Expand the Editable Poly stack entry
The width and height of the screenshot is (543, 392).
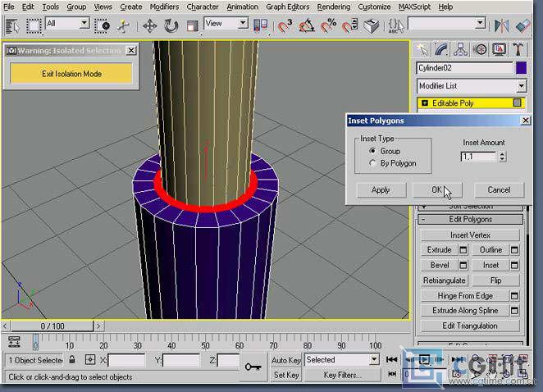coord(425,103)
